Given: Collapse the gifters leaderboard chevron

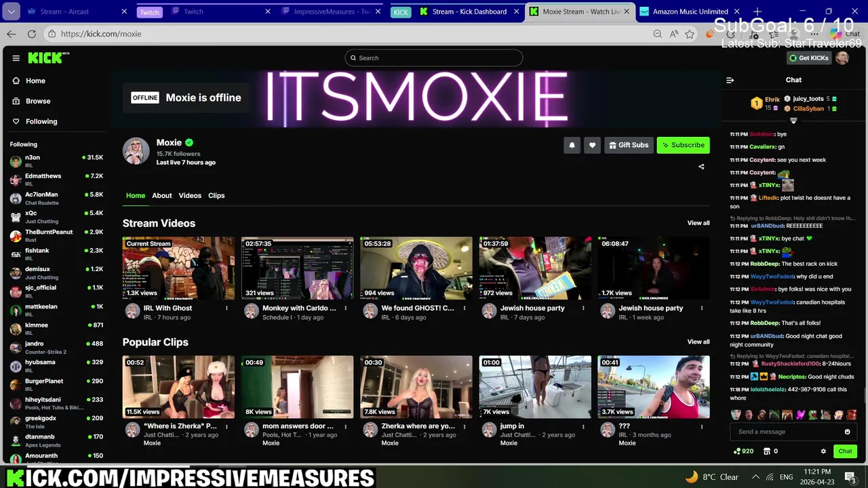Looking at the screenshot, I should tap(793, 121).
